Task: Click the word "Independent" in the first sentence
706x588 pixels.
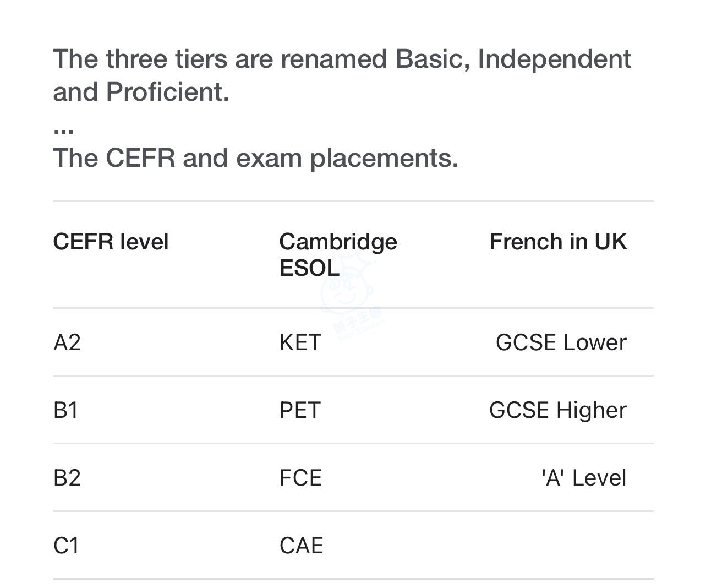Action: [554, 59]
